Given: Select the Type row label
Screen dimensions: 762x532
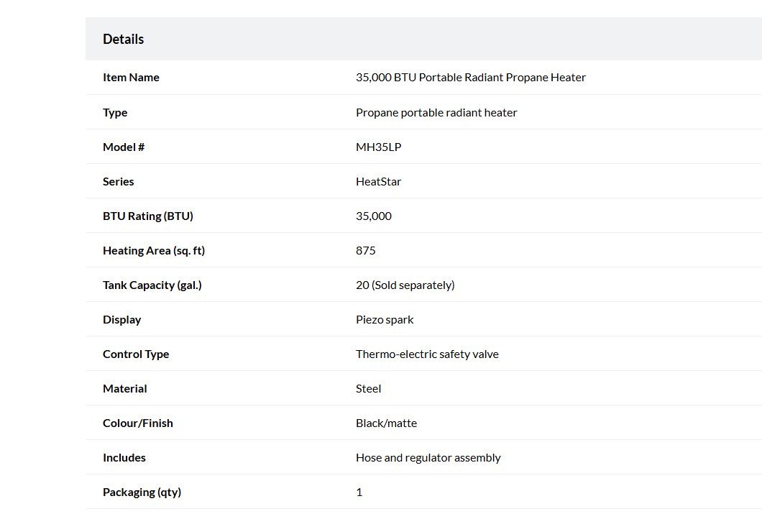Looking at the screenshot, I should pos(115,112).
